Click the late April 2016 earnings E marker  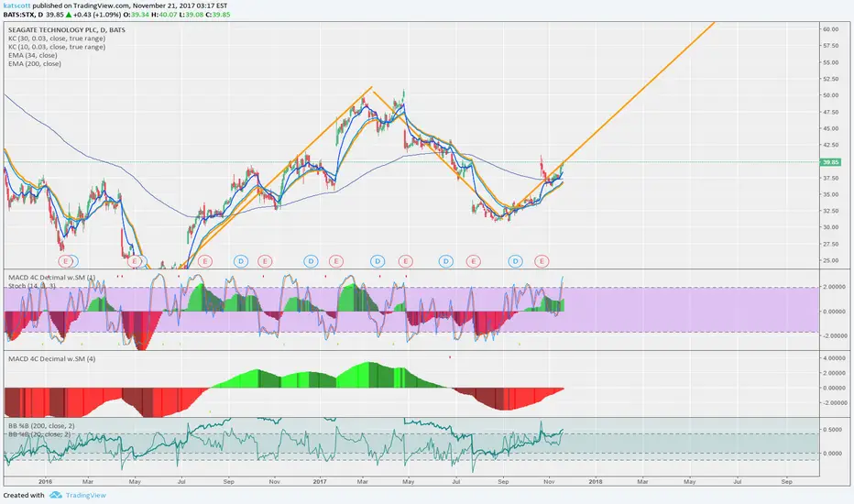click(135, 261)
